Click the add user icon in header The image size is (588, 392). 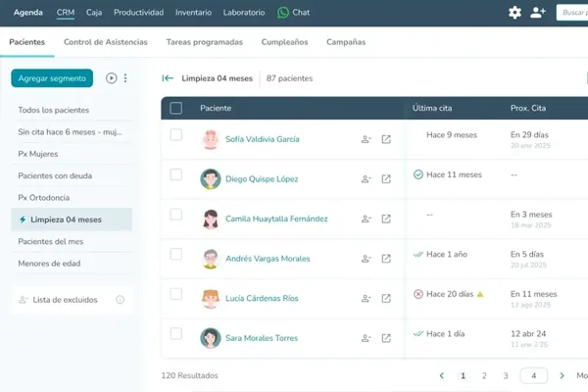(538, 13)
